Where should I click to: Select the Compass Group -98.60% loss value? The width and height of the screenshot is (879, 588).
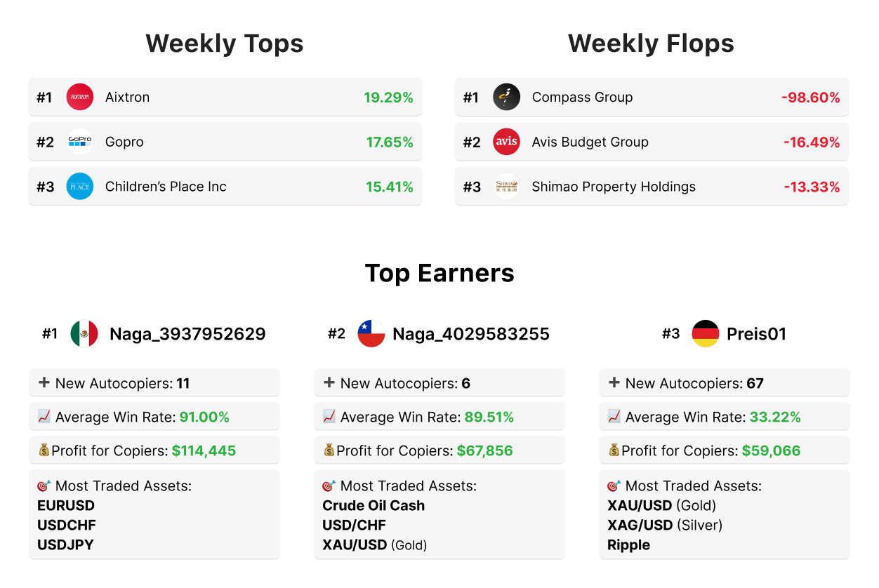tap(810, 98)
